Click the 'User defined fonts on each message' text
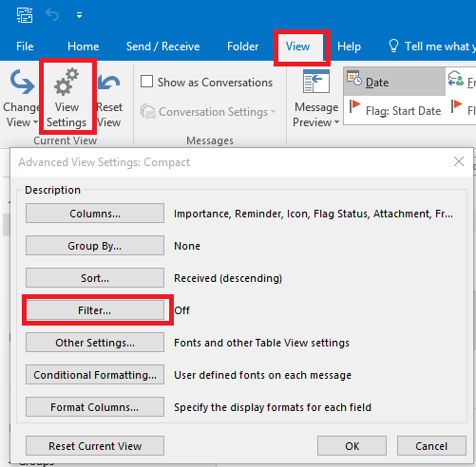This screenshot has width=476, height=467. pyautogui.click(x=262, y=375)
